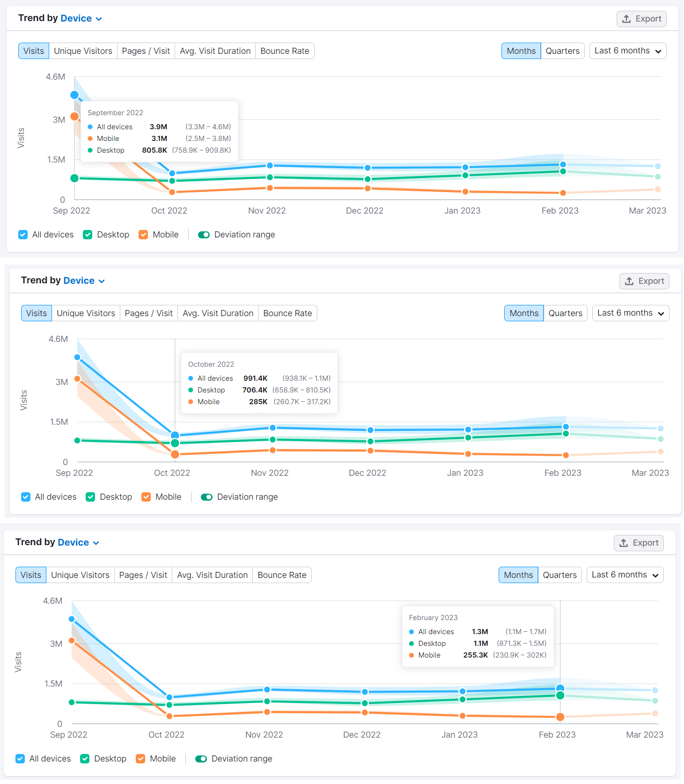684x784 pixels.
Task: Click Sep 2022 Desktop point in top chart
Action: 74,178
